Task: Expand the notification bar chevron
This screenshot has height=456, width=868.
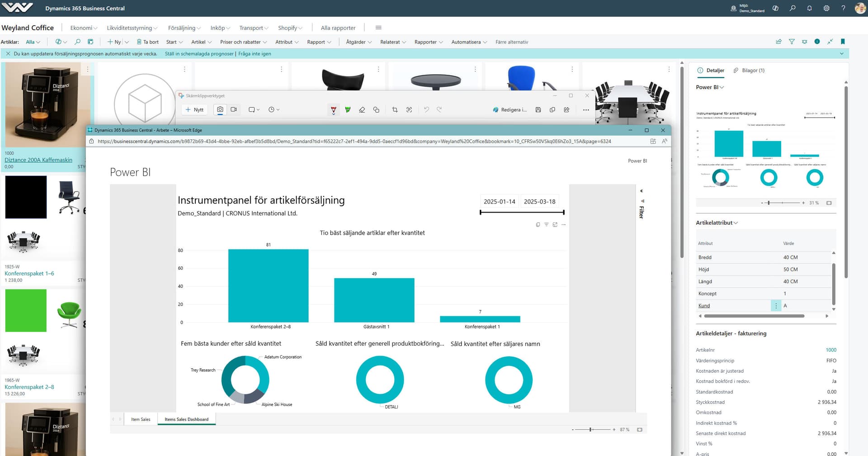Action: coord(842,53)
